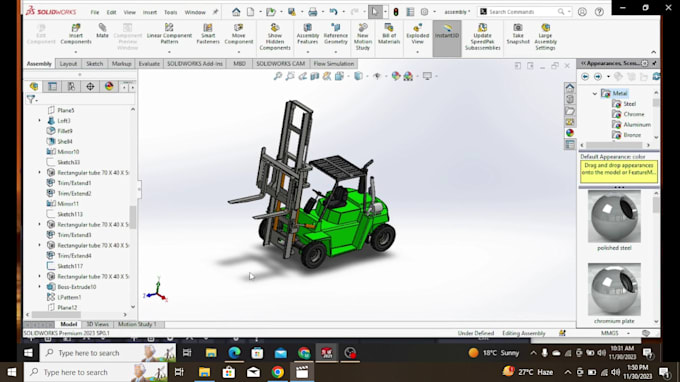Open the Tools menu
This screenshot has width=680, height=382.
pos(170,12)
